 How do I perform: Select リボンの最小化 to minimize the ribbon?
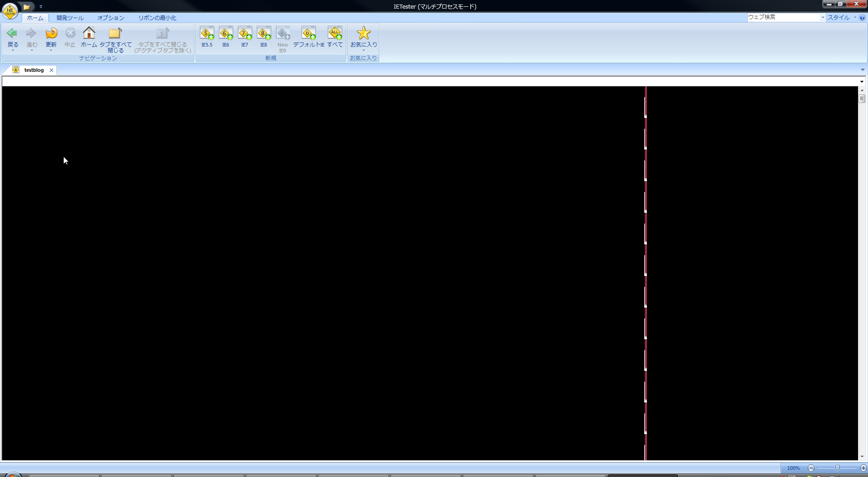click(x=157, y=18)
